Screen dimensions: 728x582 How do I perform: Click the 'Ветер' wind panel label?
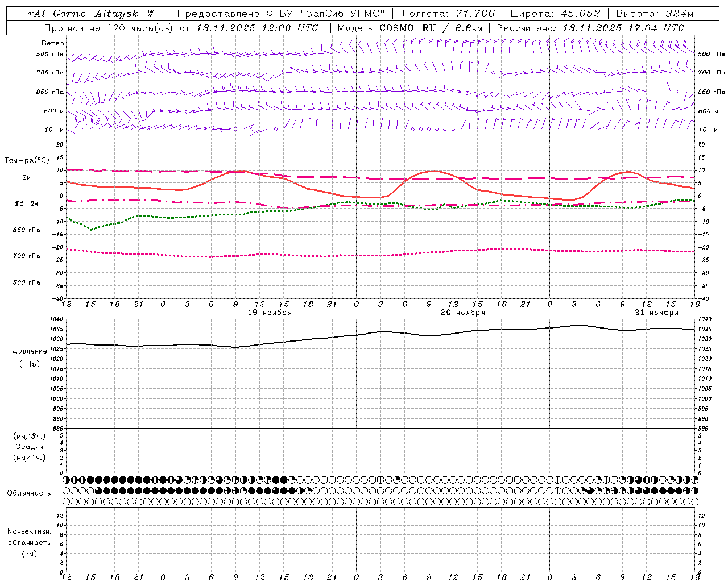[x=53, y=43]
